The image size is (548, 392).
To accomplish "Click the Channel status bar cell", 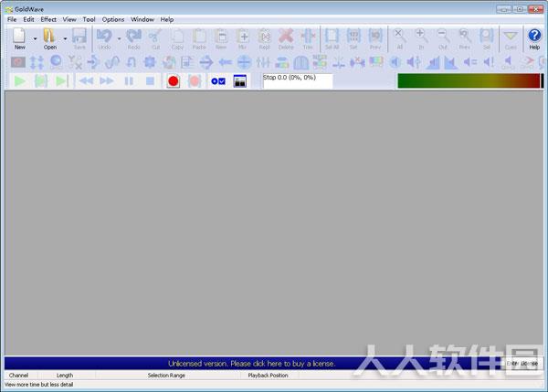I will pyautogui.click(x=19, y=376).
